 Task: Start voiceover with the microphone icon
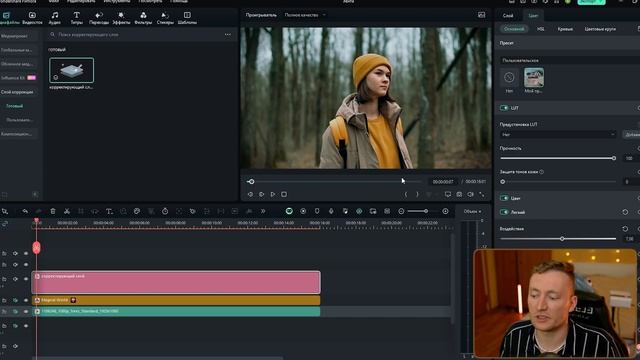point(331,211)
